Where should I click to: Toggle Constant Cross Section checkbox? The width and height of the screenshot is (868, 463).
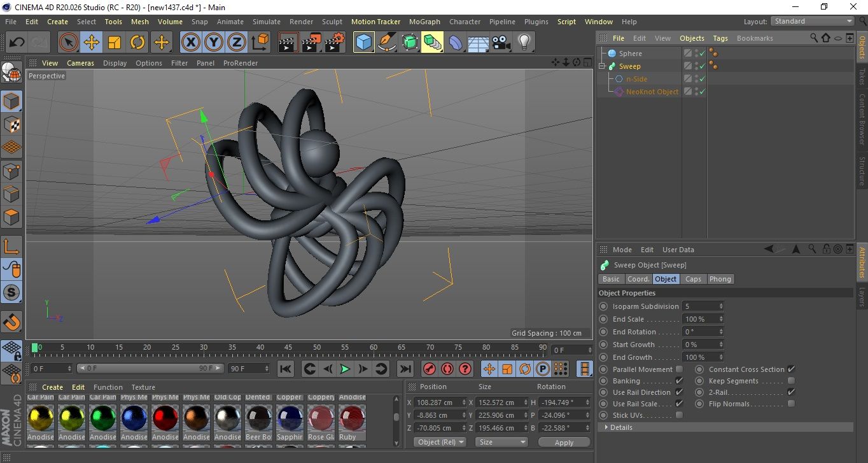pyautogui.click(x=791, y=369)
